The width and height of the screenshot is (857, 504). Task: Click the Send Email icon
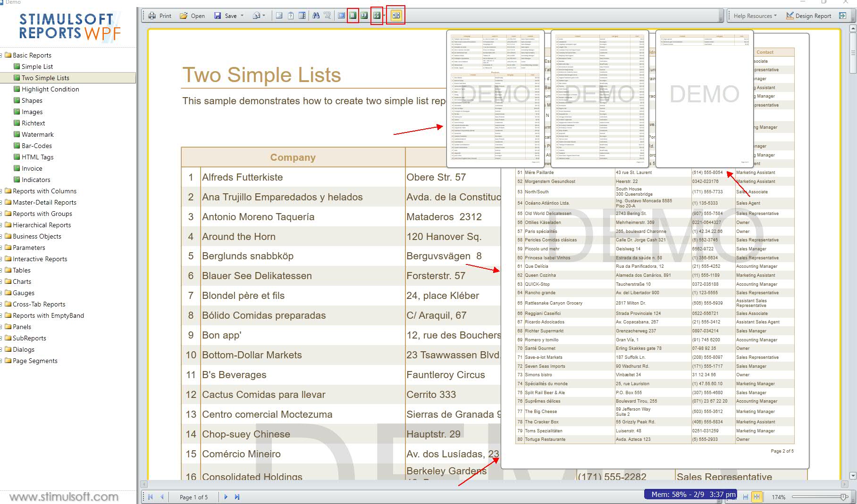[x=256, y=16]
